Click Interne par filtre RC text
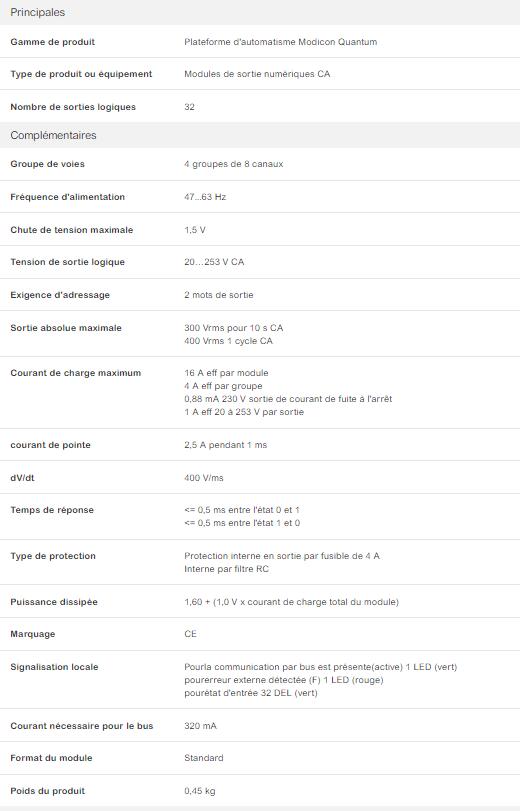Screen dimensions: 520x811 (x=227, y=569)
